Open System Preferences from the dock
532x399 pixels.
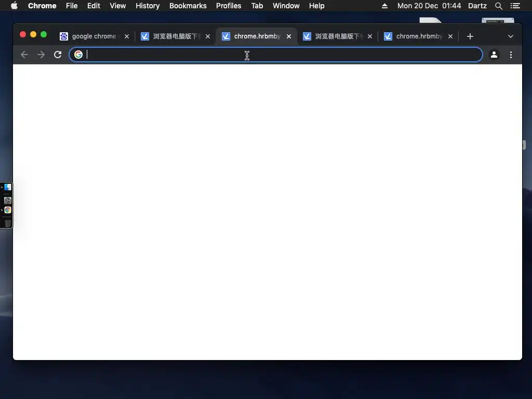(7, 200)
